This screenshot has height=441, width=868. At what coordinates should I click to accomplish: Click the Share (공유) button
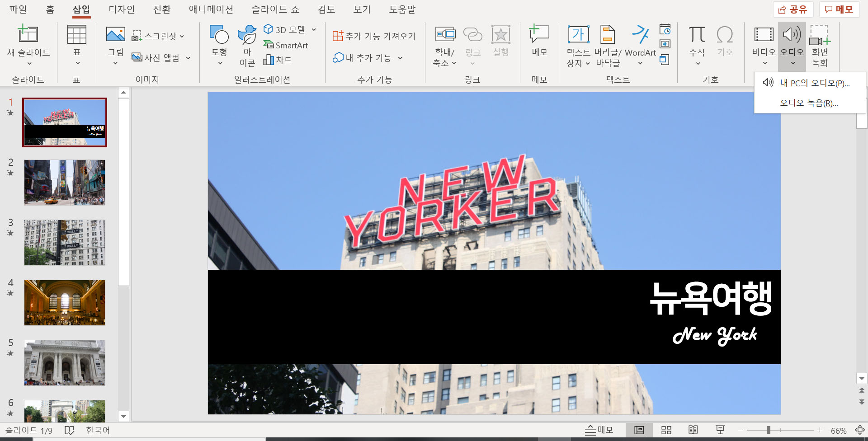tap(793, 9)
